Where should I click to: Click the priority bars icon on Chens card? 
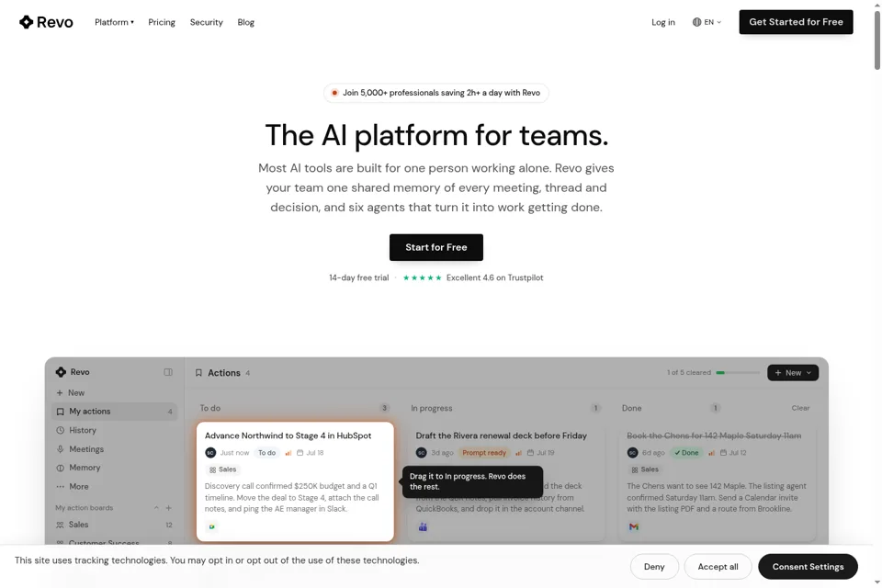(711, 452)
